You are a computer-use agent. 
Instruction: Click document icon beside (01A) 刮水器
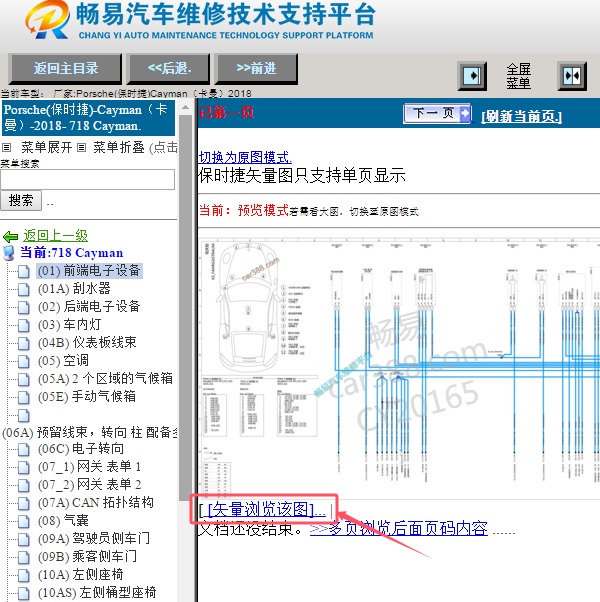[23, 289]
